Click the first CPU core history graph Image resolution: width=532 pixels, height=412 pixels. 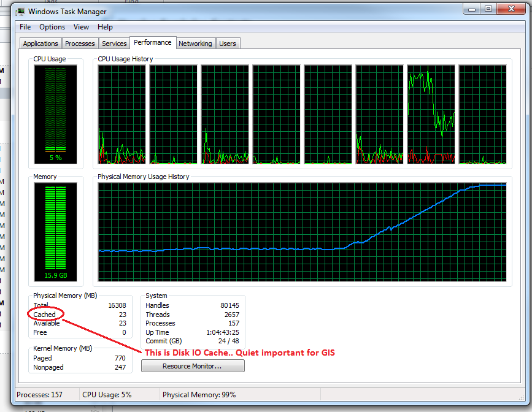tap(122, 114)
